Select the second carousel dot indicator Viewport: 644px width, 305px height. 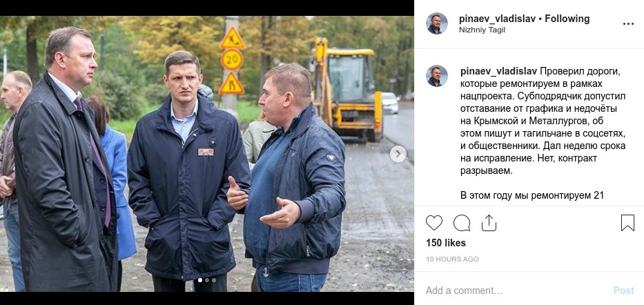tap(207, 280)
